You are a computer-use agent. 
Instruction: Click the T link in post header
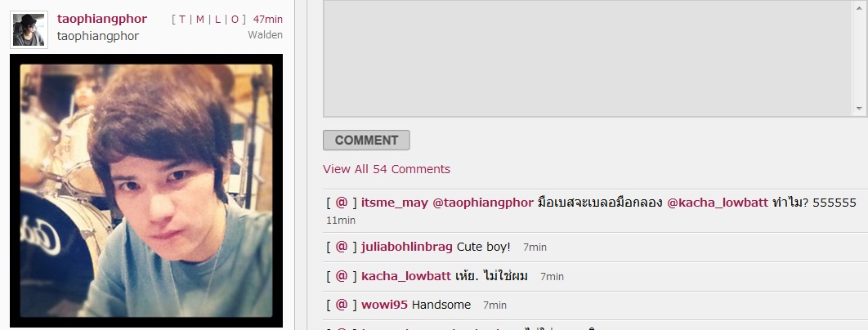[182, 20]
